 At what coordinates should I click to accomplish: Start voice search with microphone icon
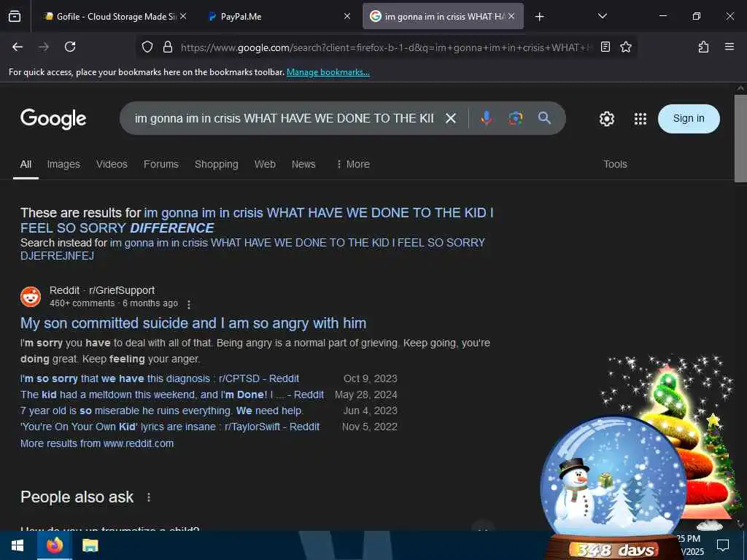486,118
